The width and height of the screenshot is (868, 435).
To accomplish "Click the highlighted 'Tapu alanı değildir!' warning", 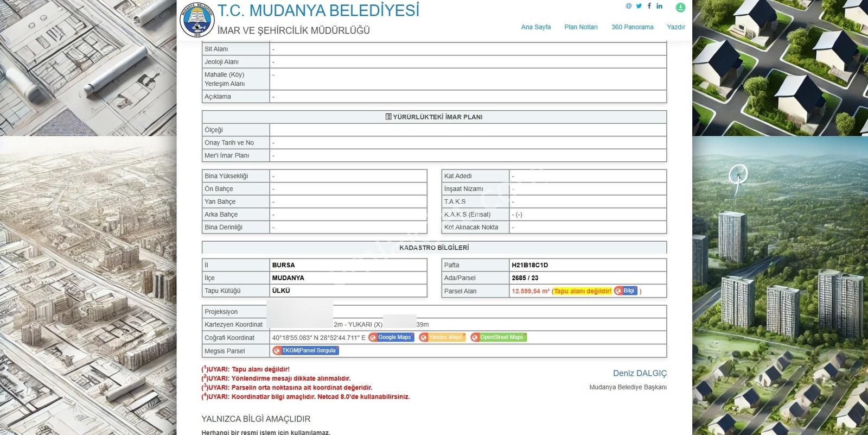I will 583,292.
